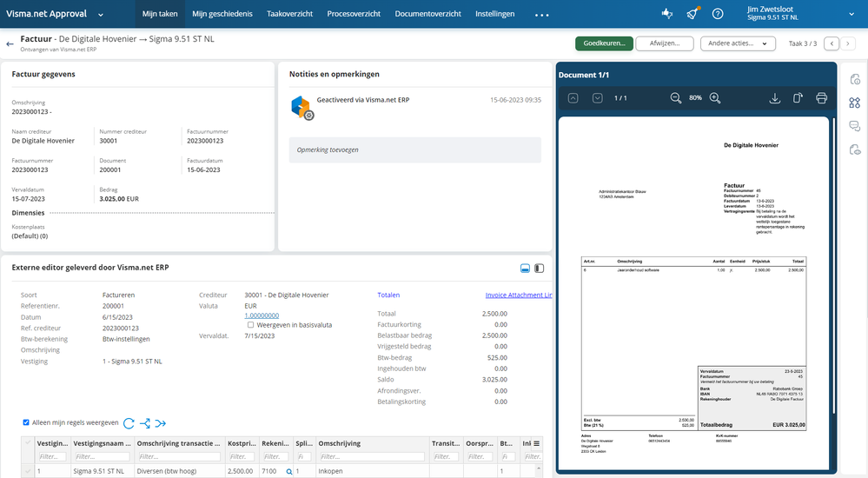The width and height of the screenshot is (868, 478).
Task: Open the Visma.net Approval app switcher
Action: point(101,15)
